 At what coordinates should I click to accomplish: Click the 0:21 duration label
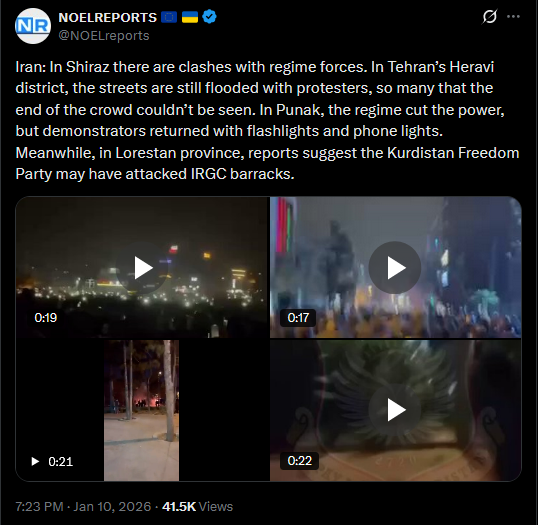pos(60,462)
